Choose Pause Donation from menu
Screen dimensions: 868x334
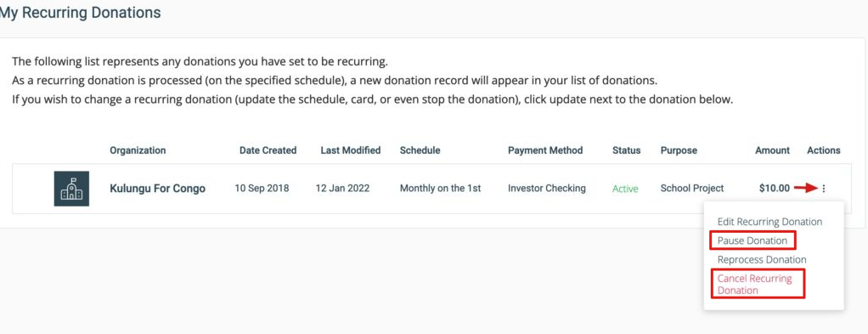tap(752, 241)
